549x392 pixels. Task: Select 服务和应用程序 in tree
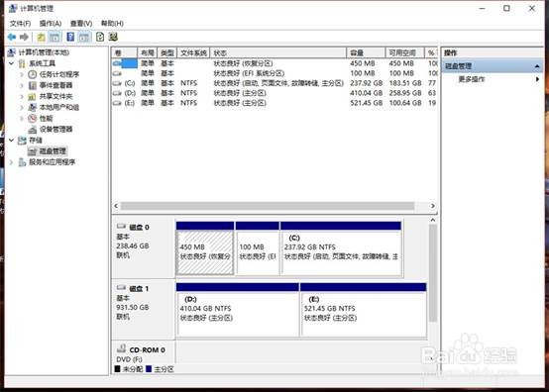(x=53, y=162)
